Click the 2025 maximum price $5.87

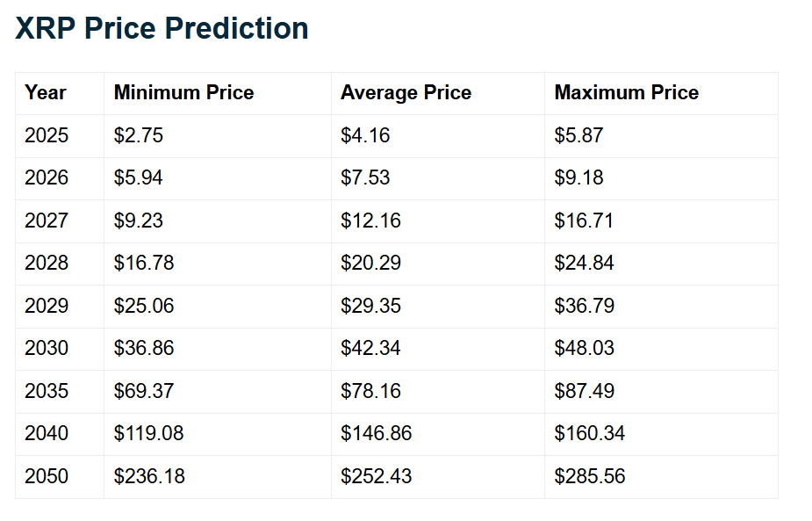(x=578, y=135)
